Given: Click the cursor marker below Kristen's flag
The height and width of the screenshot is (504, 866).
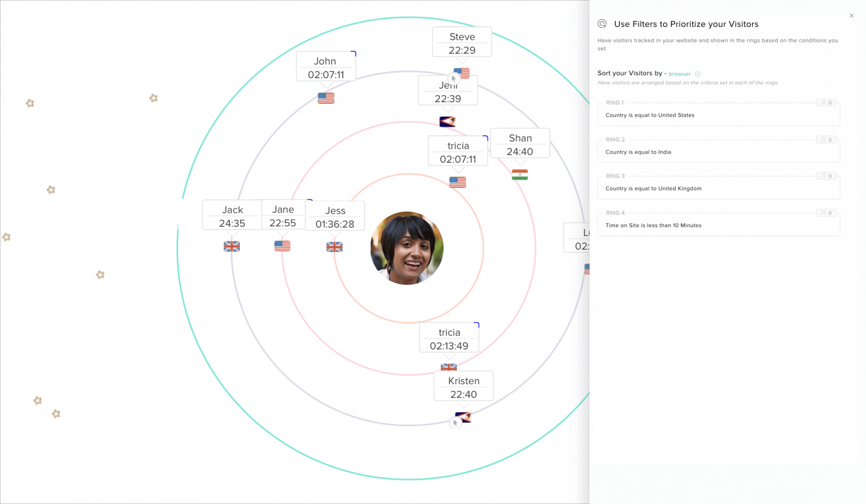Looking at the screenshot, I should pos(455,423).
